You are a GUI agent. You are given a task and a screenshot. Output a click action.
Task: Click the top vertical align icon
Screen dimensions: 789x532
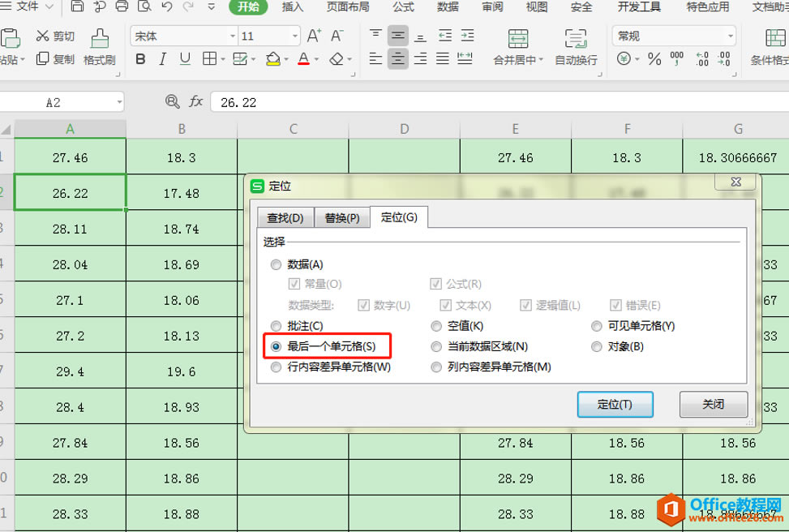[375, 35]
